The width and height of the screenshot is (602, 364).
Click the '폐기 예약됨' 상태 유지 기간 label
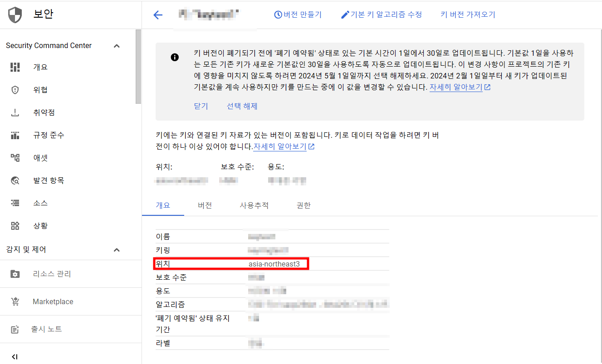pos(193,324)
